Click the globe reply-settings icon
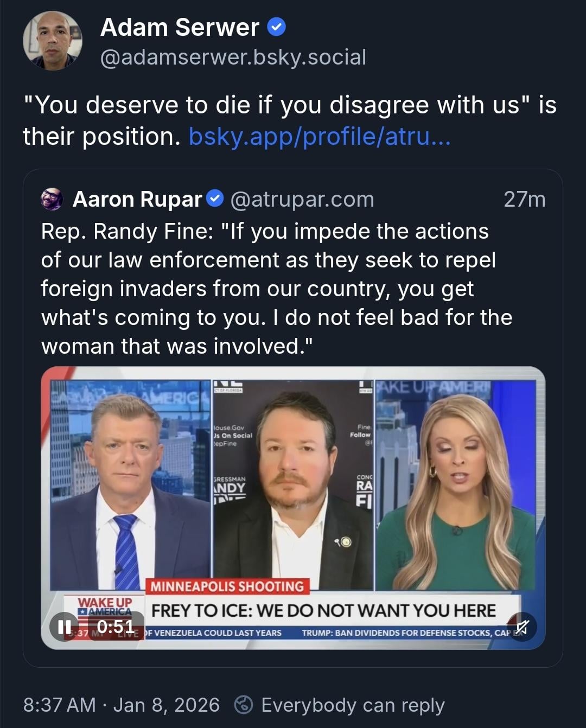 (244, 705)
